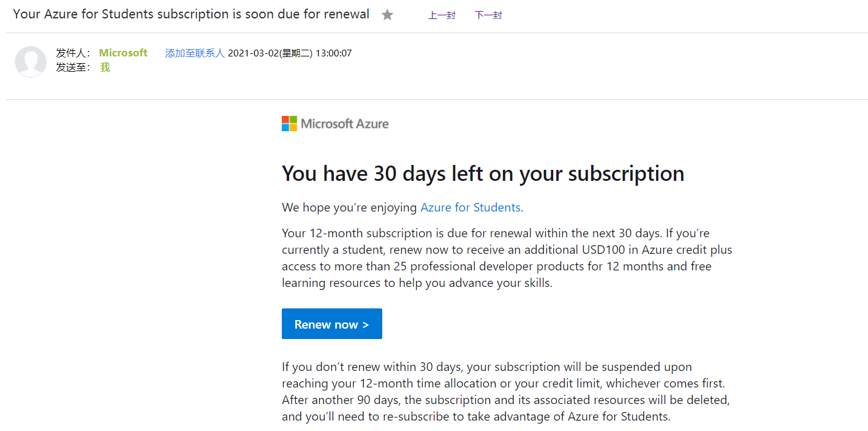Click the "We hope you're enjoying" text

(x=349, y=208)
